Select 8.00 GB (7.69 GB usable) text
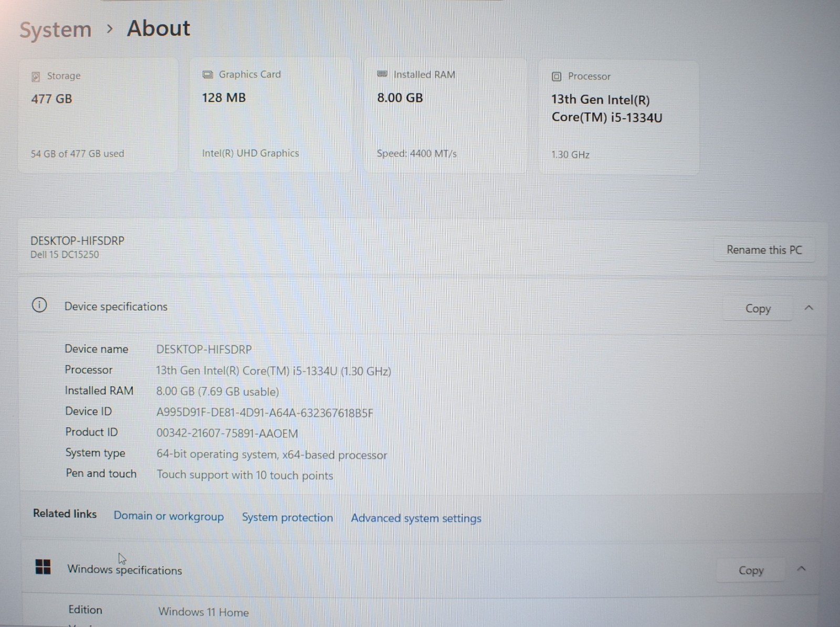Screen dimensions: 840x627 pyautogui.click(x=217, y=391)
